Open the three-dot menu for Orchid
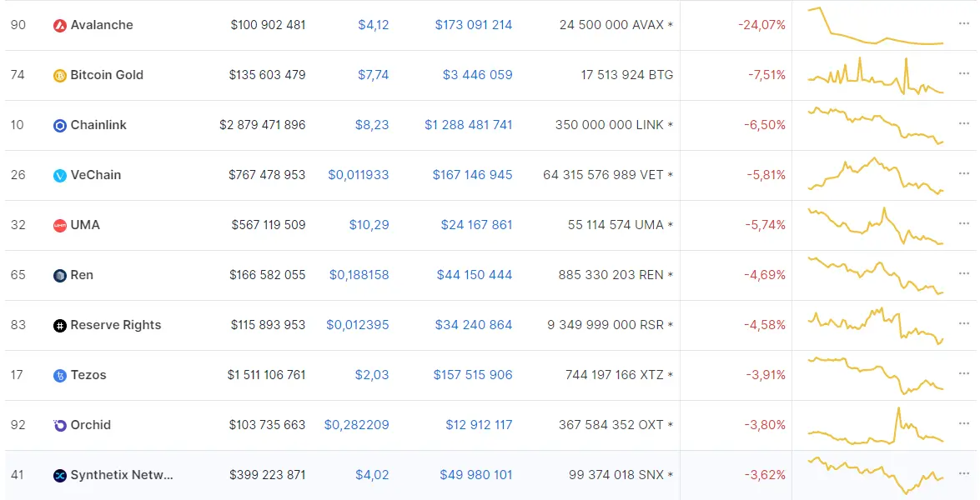 [x=964, y=423]
